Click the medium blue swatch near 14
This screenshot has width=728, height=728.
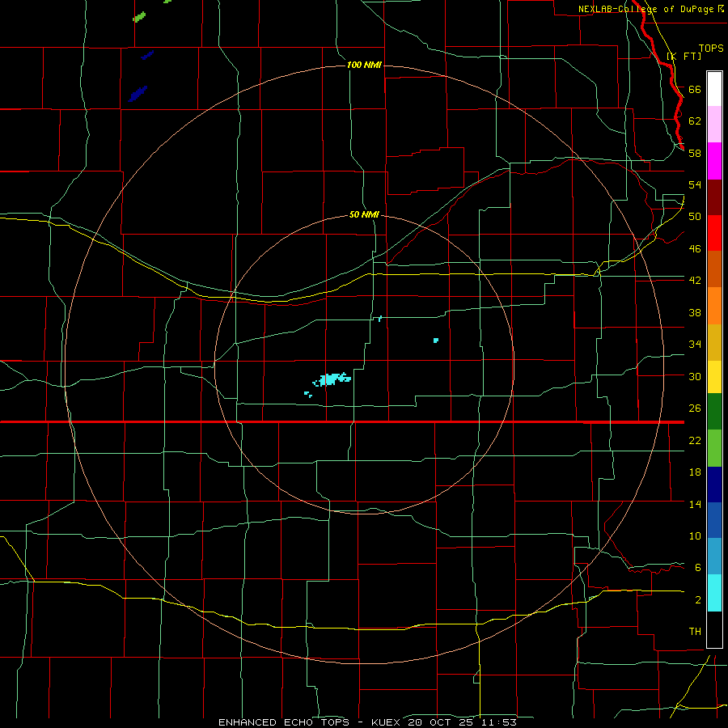tap(714, 520)
